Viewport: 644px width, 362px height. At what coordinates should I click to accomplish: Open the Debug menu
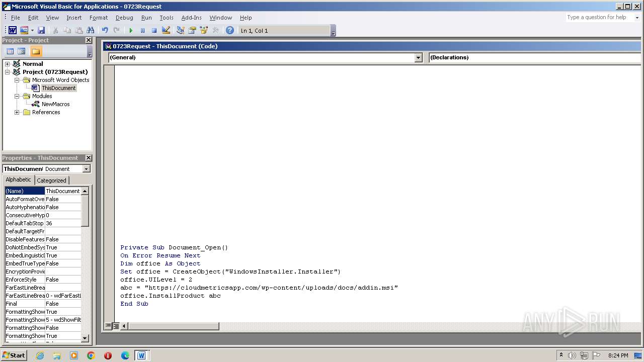[x=124, y=18]
